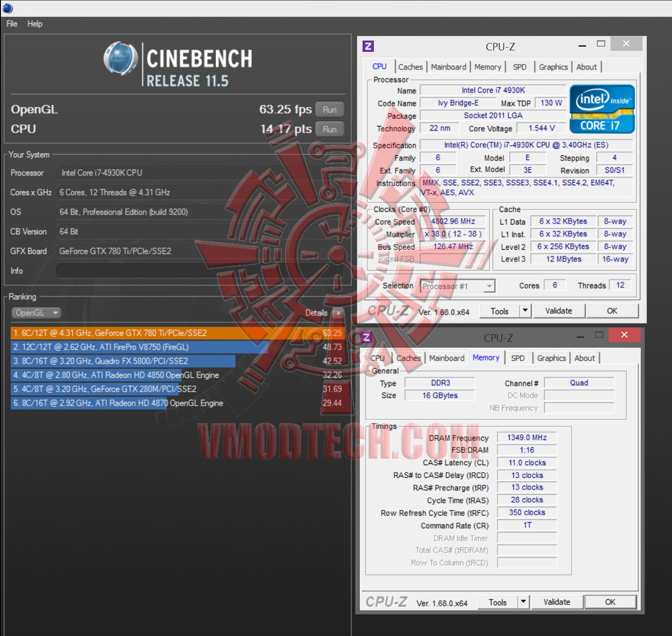
Task: Click the Cinebench globe logo
Action: click(120, 58)
